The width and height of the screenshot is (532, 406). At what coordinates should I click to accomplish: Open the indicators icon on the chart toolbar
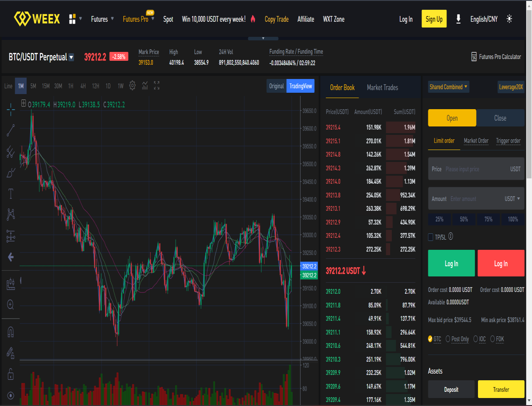coord(145,86)
